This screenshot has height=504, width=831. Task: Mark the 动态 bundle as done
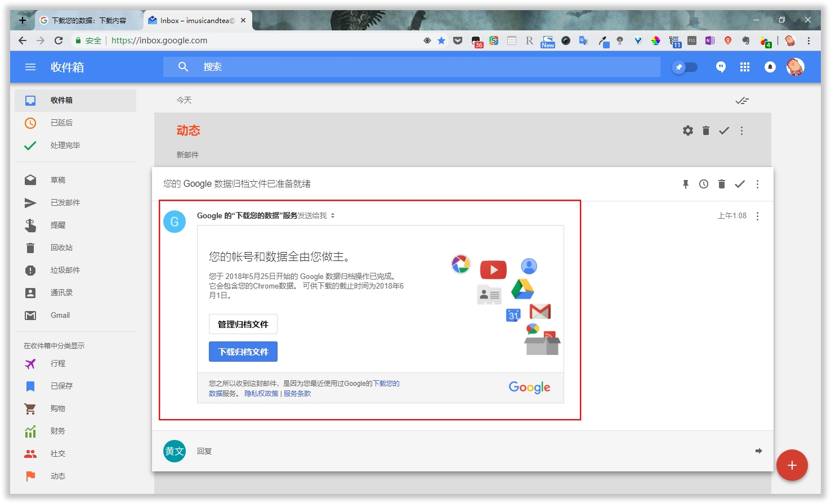[x=724, y=130]
